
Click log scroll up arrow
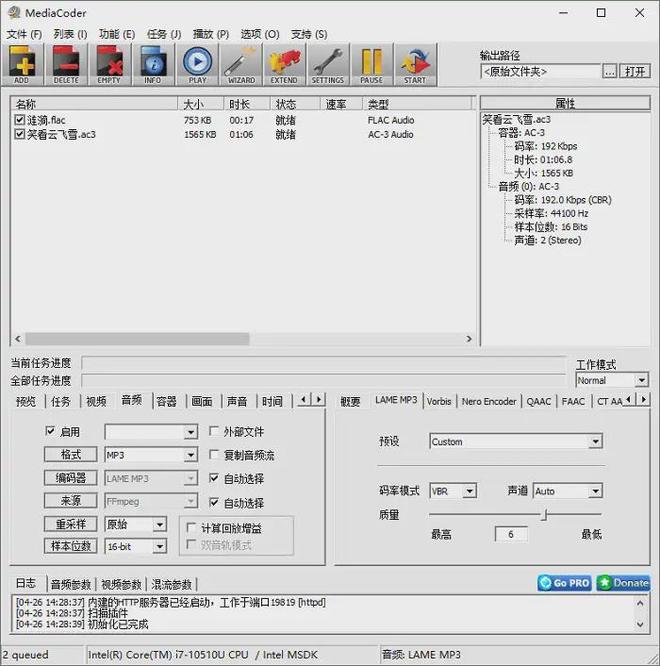(640, 603)
